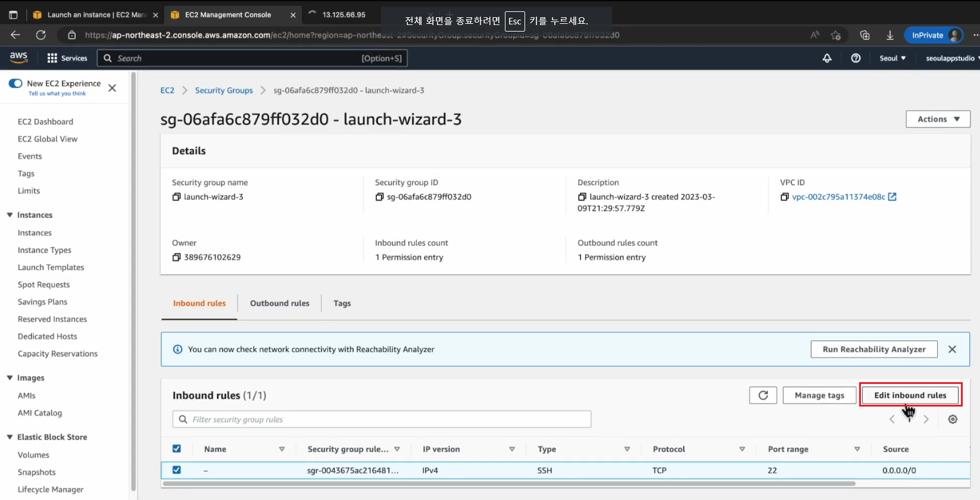Toggle the select-all rules header checkbox

[176, 449]
